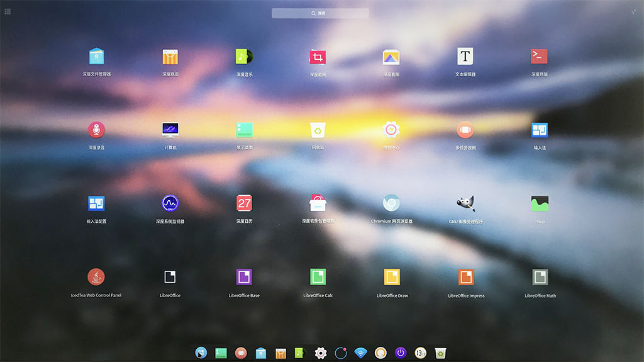Launch Chromium 网页浏览器
This screenshot has height=362, width=644.
(391, 203)
